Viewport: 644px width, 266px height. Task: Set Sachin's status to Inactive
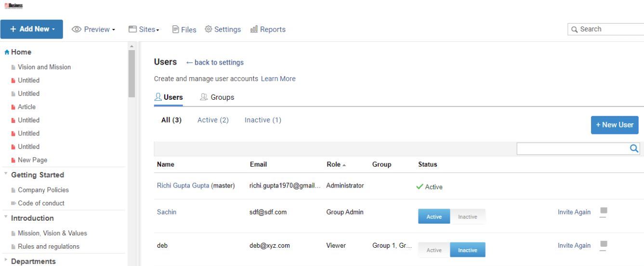(x=468, y=216)
